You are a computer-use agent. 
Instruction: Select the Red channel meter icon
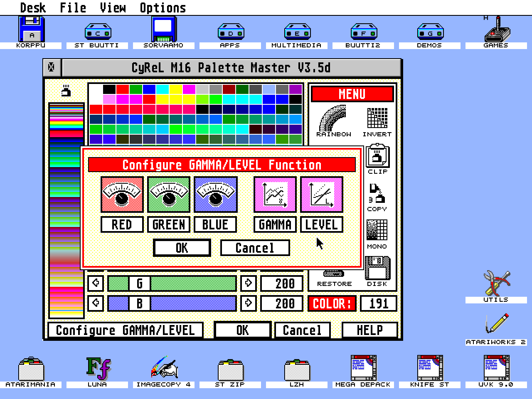[x=122, y=194]
